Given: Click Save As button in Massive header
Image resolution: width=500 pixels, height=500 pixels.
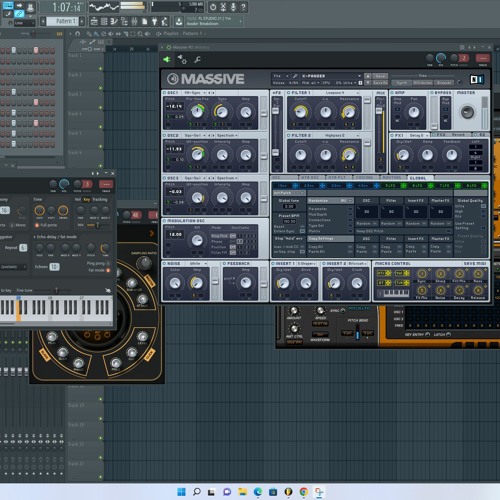Looking at the screenshot, I should point(381,83).
